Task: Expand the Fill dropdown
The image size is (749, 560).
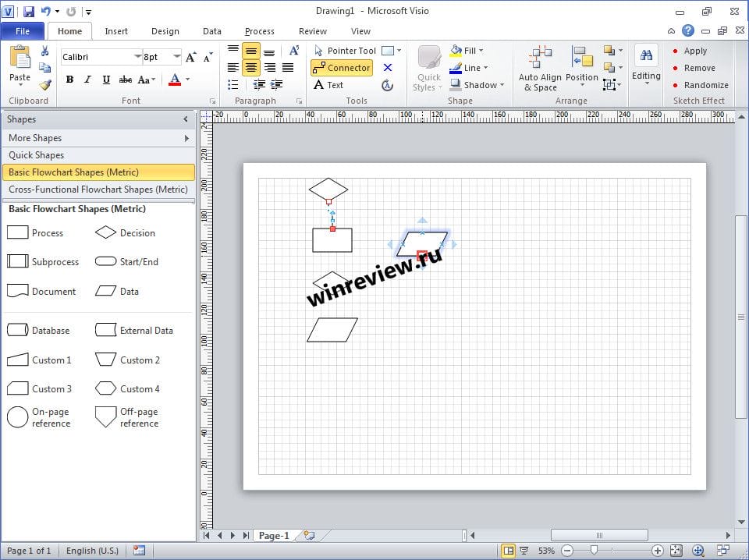Action: [481, 51]
